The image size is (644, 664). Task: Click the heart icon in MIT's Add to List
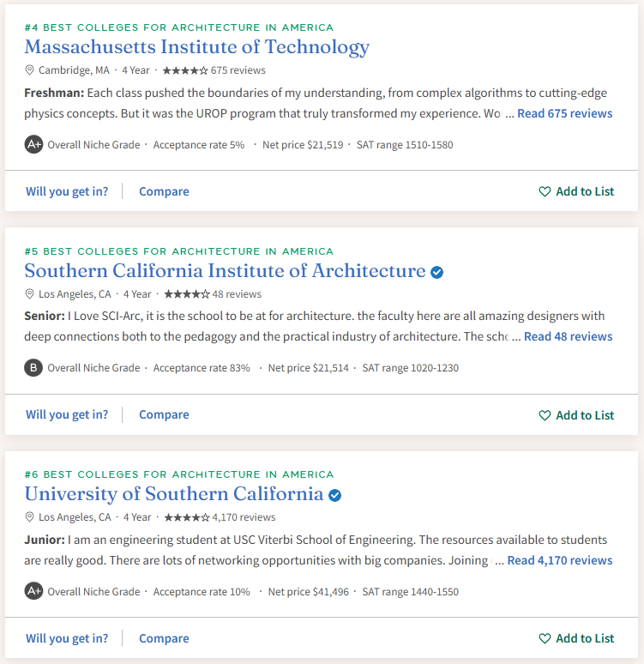[x=545, y=192]
